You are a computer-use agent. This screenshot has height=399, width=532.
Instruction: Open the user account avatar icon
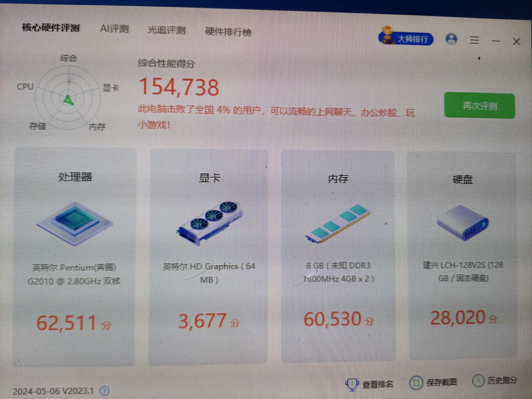[451, 39]
